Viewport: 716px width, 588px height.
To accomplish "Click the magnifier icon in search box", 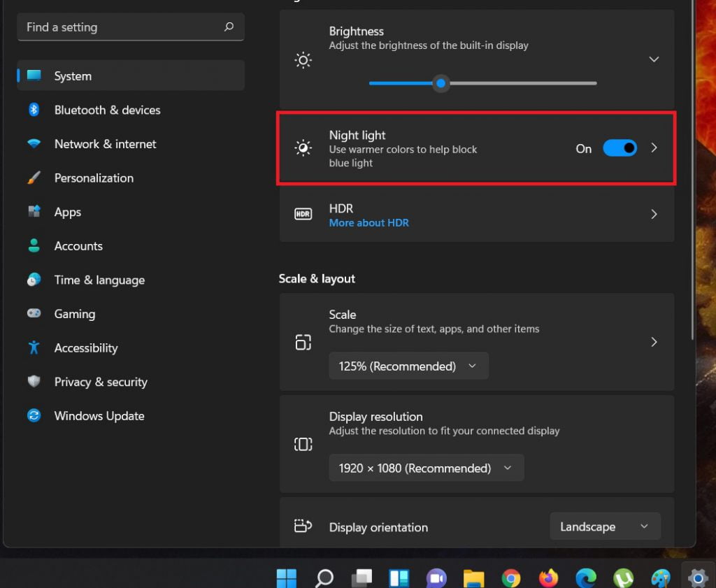I will [229, 27].
